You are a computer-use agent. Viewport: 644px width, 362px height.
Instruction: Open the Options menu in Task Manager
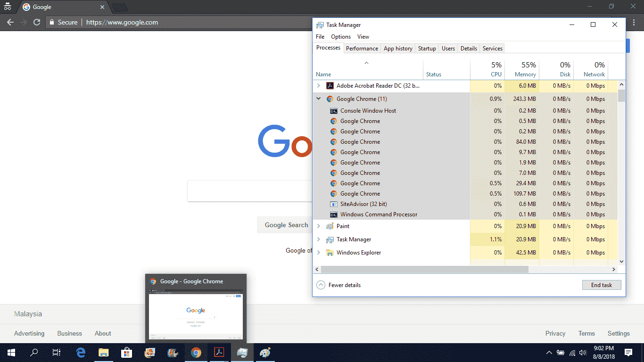[x=341, y=37]
